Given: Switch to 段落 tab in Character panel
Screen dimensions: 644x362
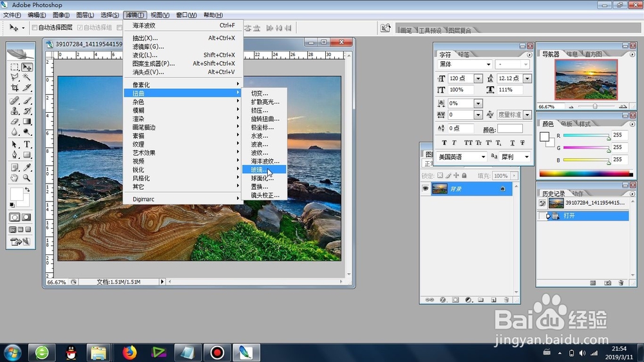Looking at the screenshot, I should click(464, 55).
